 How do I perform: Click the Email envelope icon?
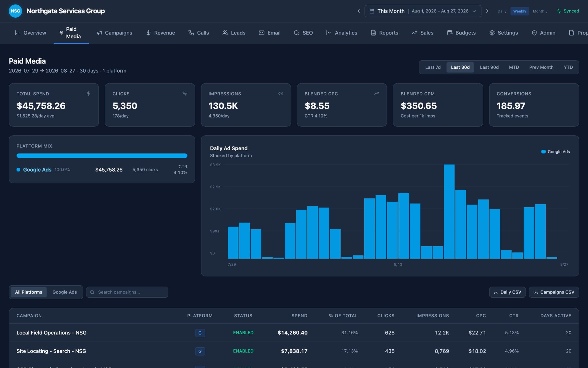click(261, 33)
